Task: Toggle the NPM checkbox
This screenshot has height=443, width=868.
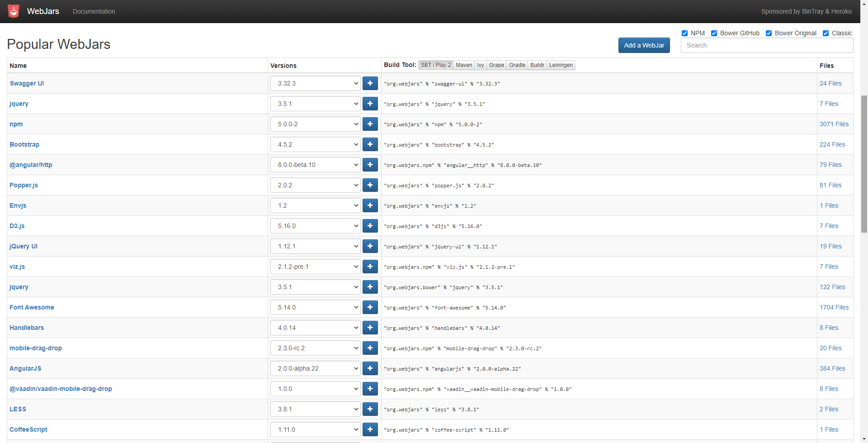Action: (684, 33)
